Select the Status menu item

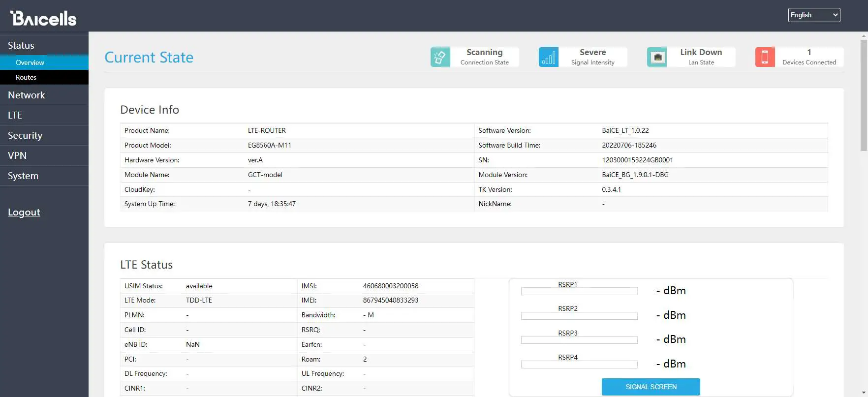coord(21,45)
